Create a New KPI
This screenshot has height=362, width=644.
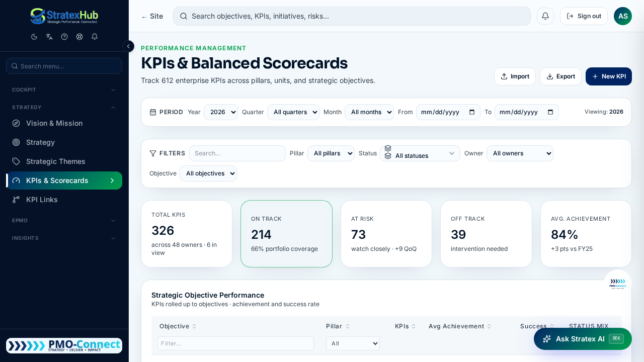(x=609, y=76)
